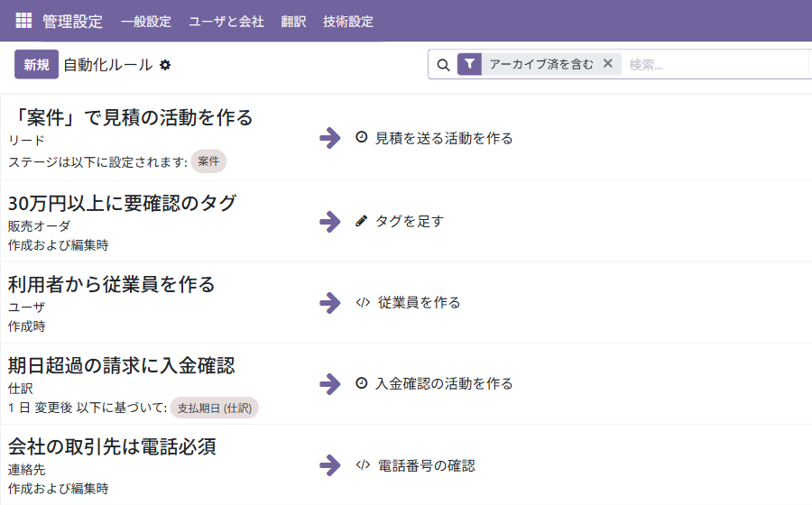Click 作成および編集時 under 販売オーダ
Screen dimensions: 812x505
[x=59, y=245]
